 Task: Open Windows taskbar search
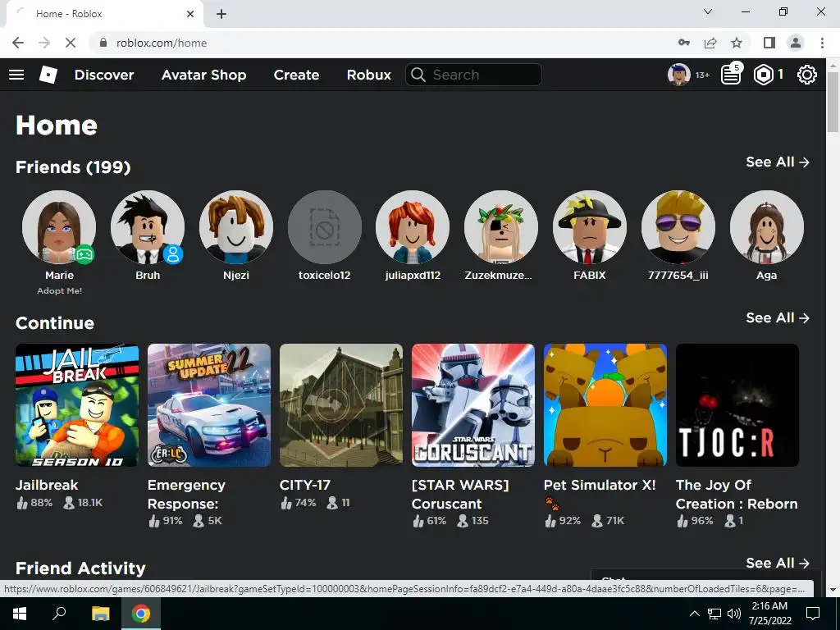(59, 614)
